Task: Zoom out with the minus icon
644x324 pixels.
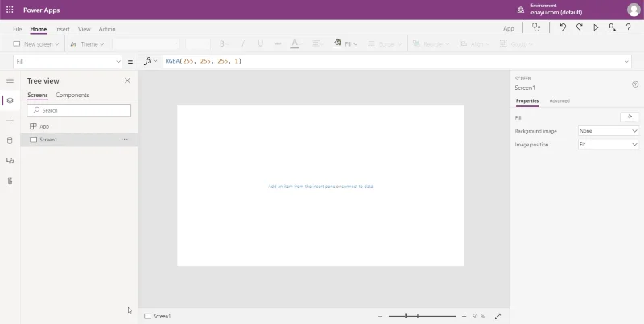Action: pyautogui.click(x=380, y=316)
